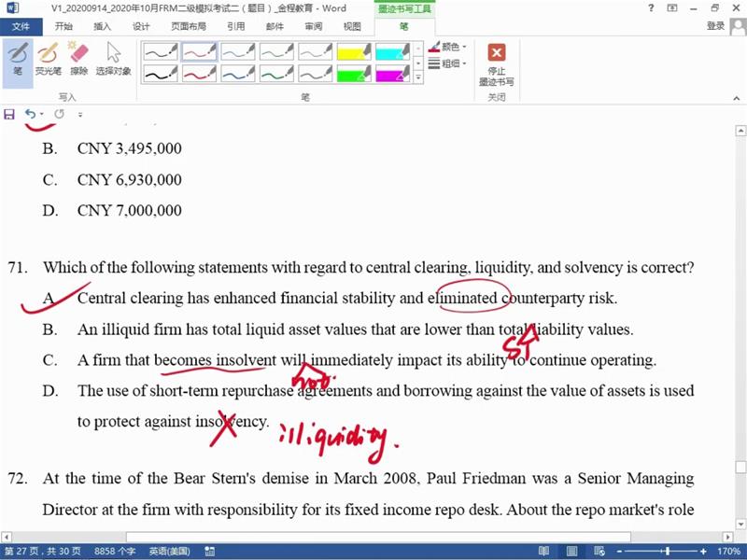This screenshot has width=747, height=560.
Task: Open the pen Color (颜色) dropdown
Action: click(x=448, y=47)
